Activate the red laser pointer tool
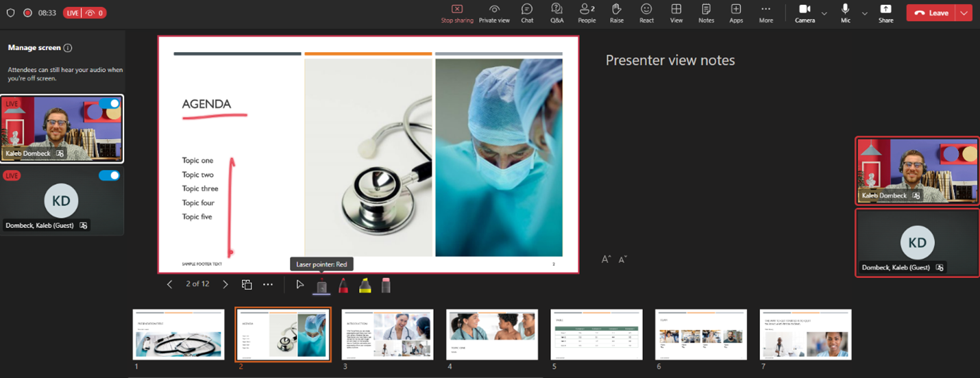The image size is (980, 378). (321, 286)
